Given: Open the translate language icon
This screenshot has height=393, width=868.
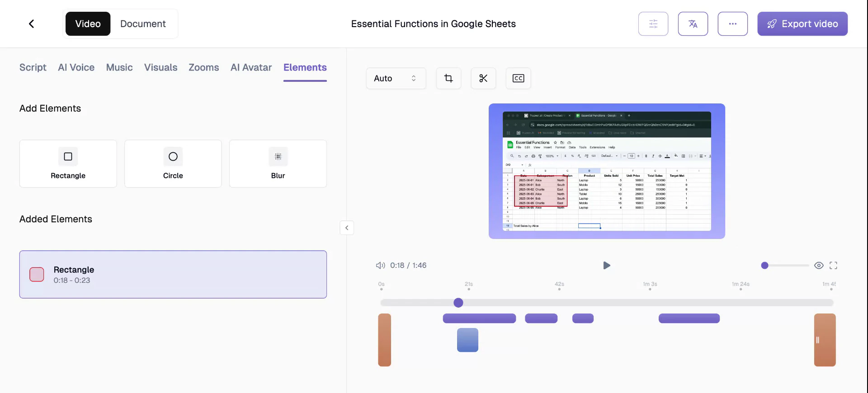Looking at the screenshot, I should click(x=693, y=23).
